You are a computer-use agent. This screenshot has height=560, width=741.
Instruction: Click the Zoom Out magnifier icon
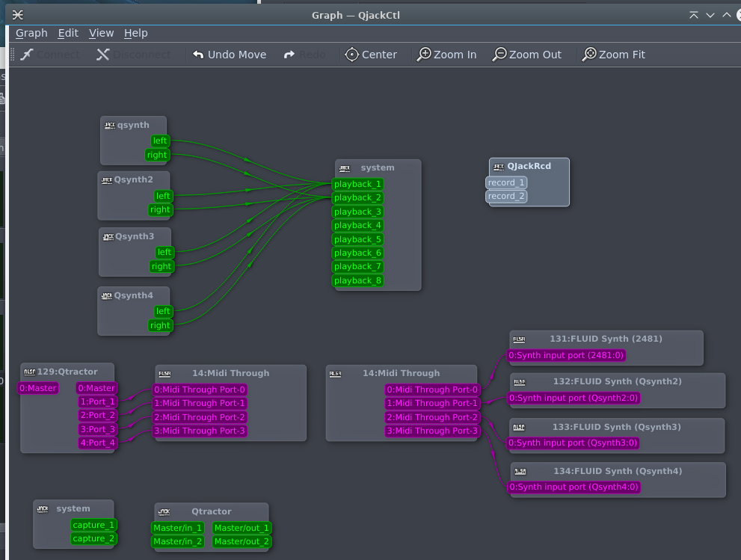[499, 55]
